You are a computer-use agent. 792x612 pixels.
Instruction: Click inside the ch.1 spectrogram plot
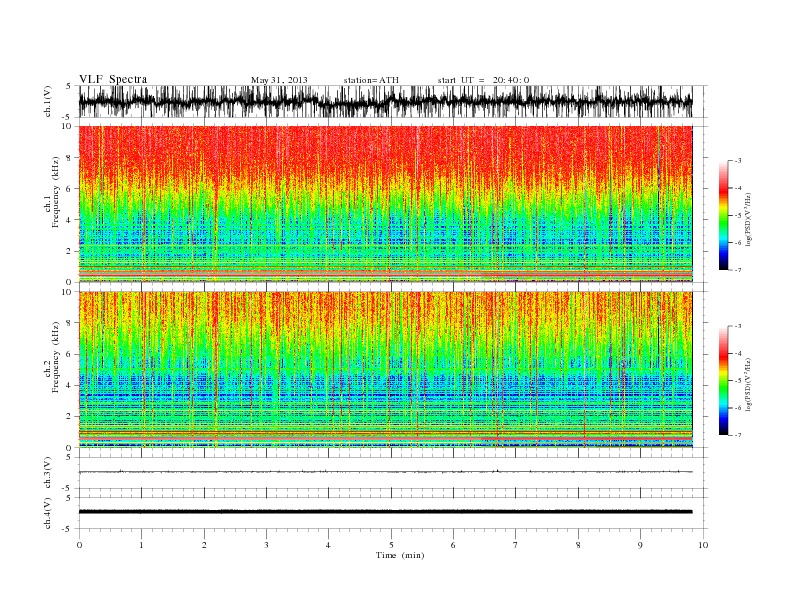(385, 204)
